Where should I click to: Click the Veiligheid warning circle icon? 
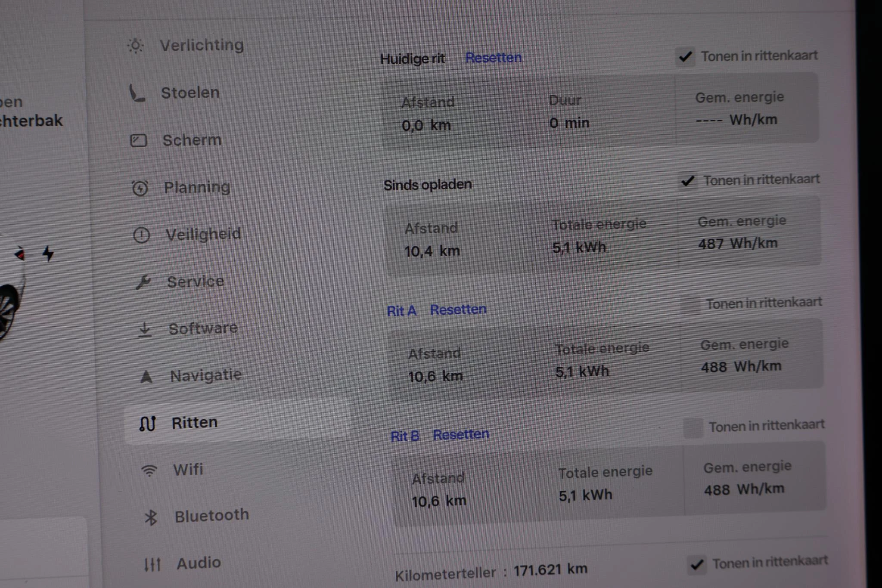pyautogui.click(x=141, y=235)
